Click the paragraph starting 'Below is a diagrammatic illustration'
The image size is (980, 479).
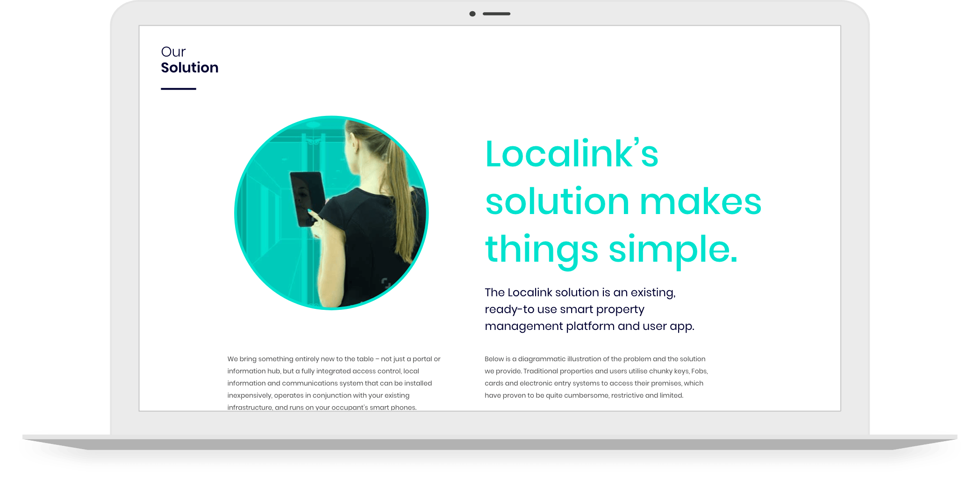[596, 377]
